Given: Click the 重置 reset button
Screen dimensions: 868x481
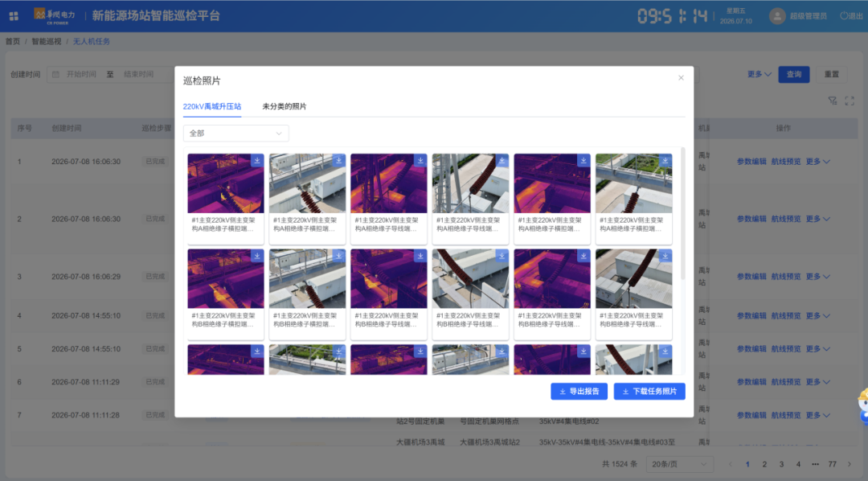Looking at the screenshot, I should (832, 74).
